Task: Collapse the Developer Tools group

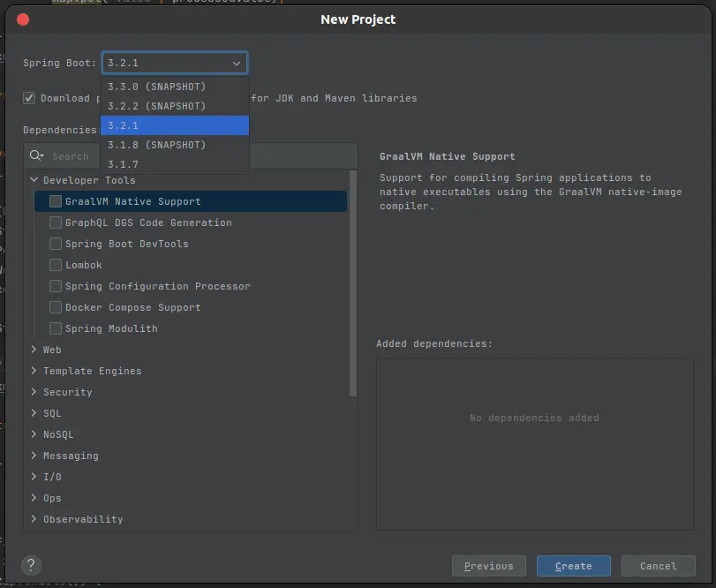Action: point(34,180)
